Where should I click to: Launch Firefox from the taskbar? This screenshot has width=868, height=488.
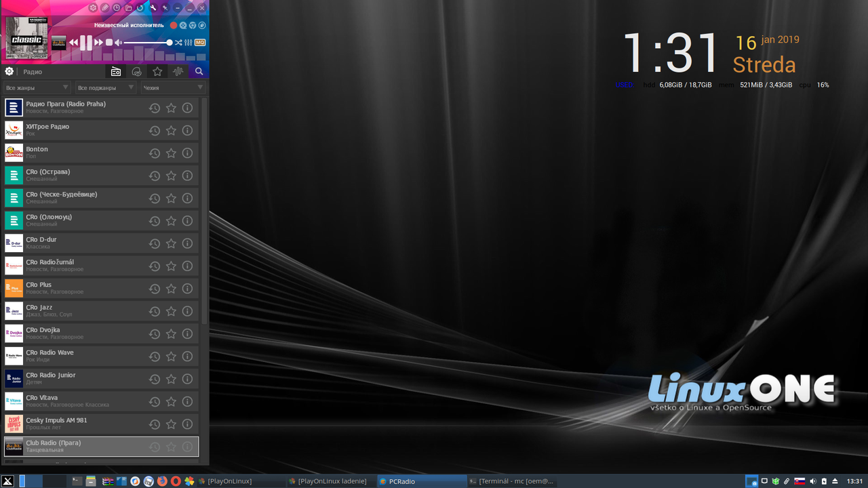coord(162,481)
